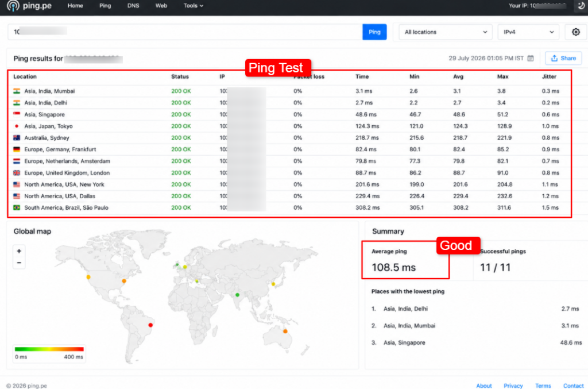The width and height of the screenshot is (588, 389).
Task: Click Asia, India, Delhi in lowest ping list
Action: (405, 309)
